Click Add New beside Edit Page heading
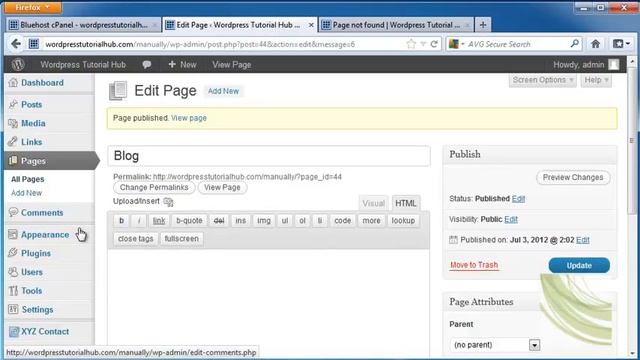This screenshot has height=360, width=640. click(223, 91)
